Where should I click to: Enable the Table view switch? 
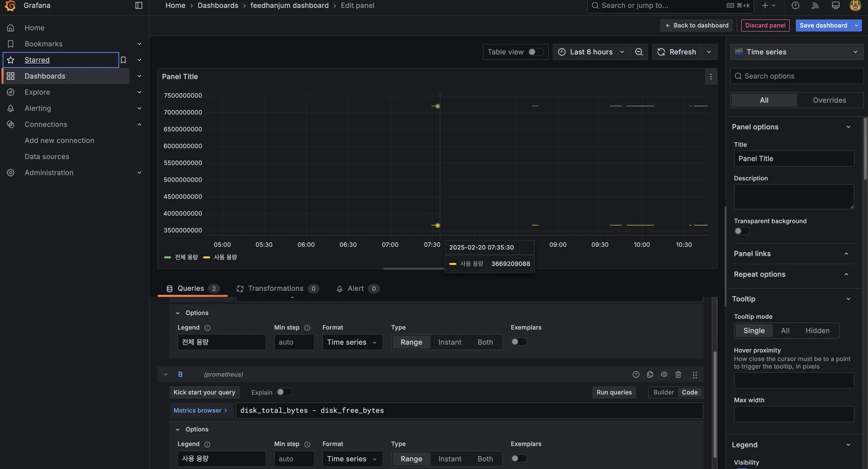(535, 52)
